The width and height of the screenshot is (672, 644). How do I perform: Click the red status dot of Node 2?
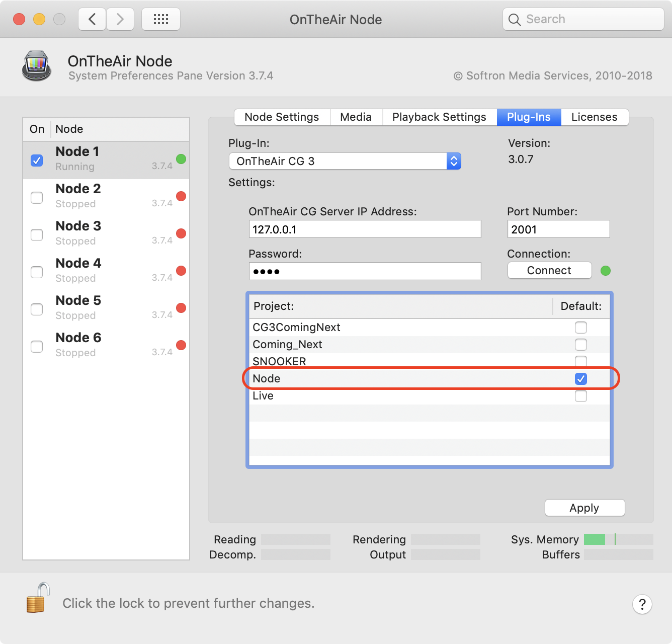tap(181, 196)
